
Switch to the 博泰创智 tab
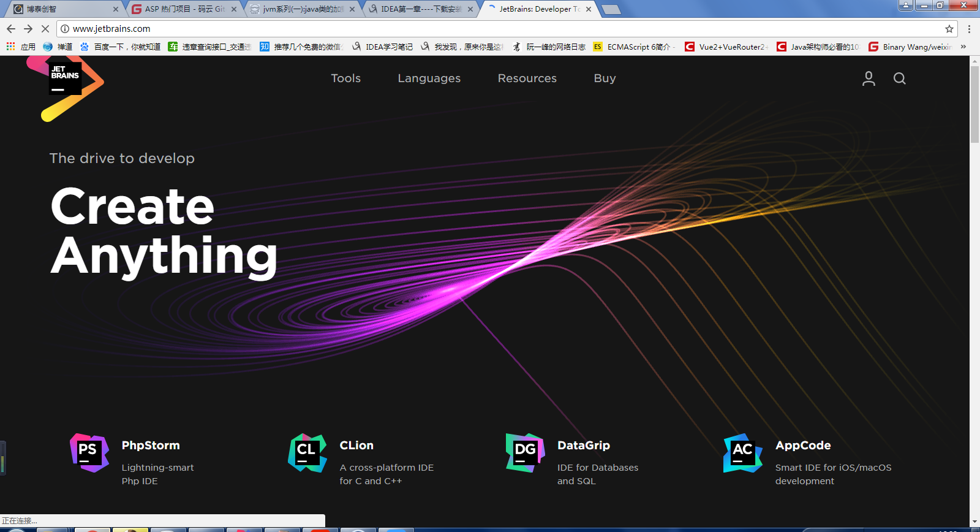pyautogui.click(x=64, y=9)
